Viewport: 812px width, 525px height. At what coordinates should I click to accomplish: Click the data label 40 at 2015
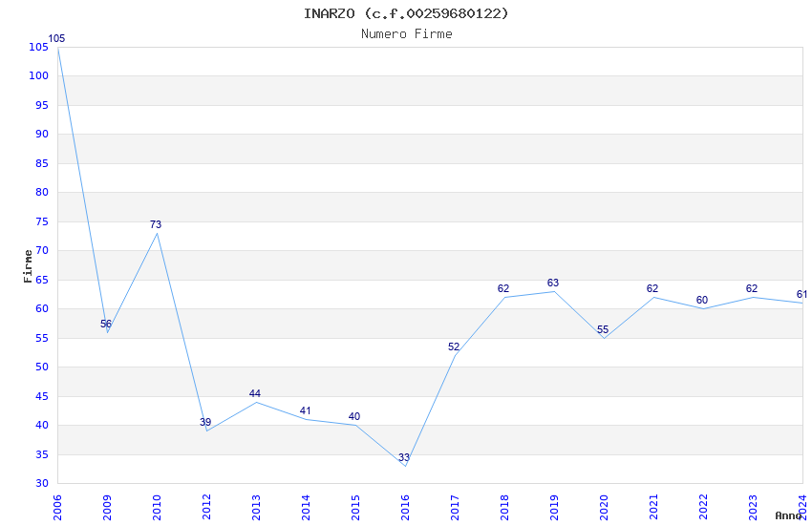(x=354, y=416)
